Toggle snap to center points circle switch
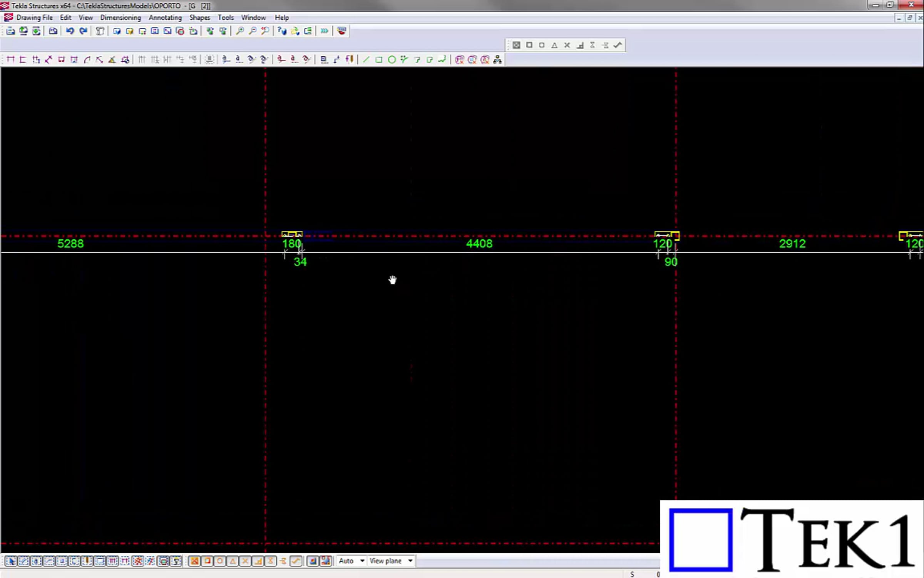This screenshot has width=924, height=578. (x=220, y=561)
